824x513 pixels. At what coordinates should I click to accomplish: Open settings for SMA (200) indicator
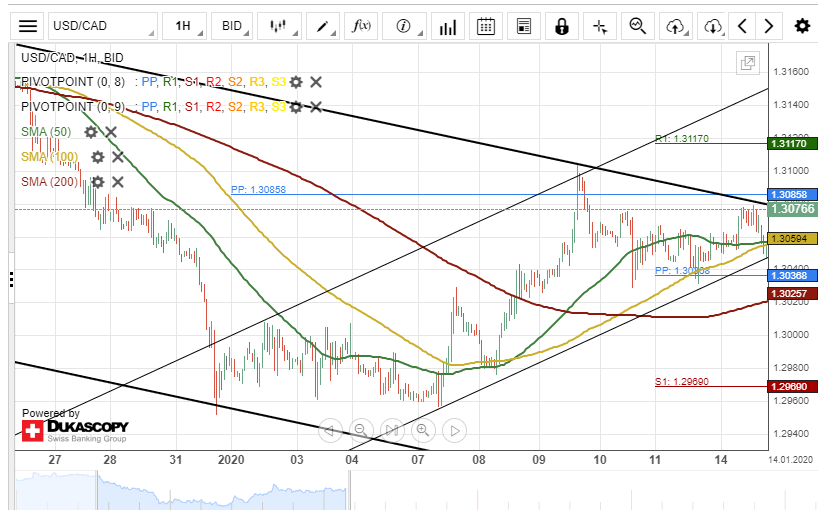coord(97,182)
